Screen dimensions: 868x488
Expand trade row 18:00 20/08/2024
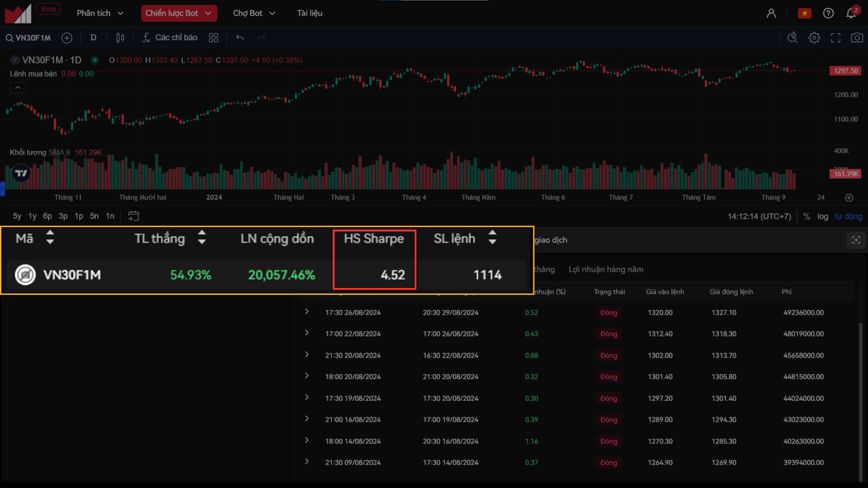307,376
